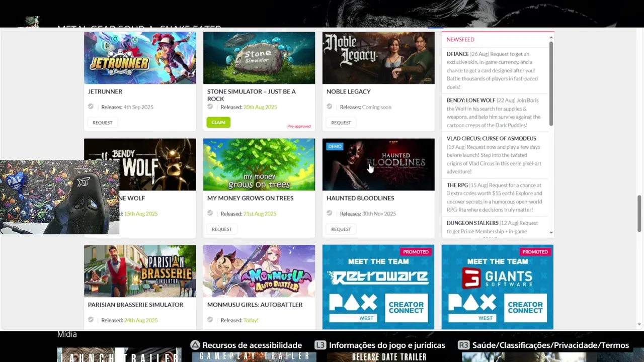Request the Haunted Bloodlines key

[341, 229]
